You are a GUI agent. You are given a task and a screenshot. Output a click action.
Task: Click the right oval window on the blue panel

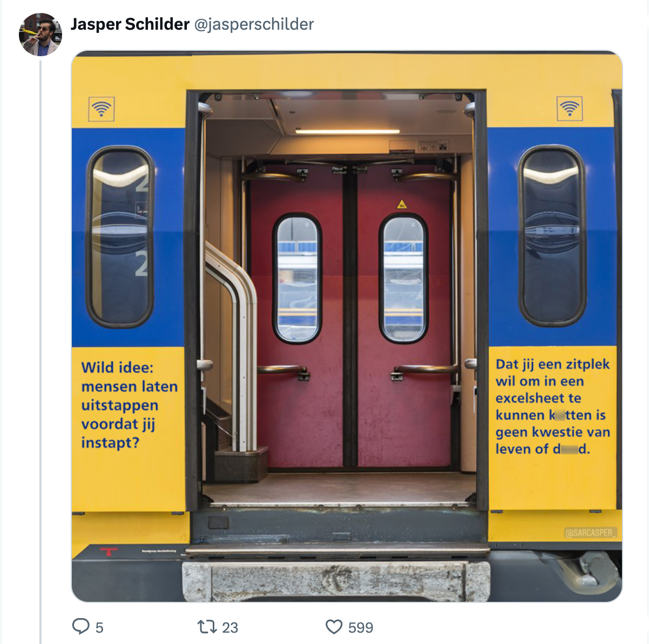(x=552, y=236)
